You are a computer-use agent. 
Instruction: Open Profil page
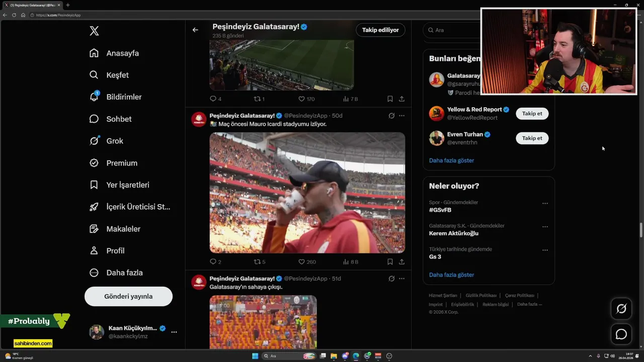pos(107,250)
